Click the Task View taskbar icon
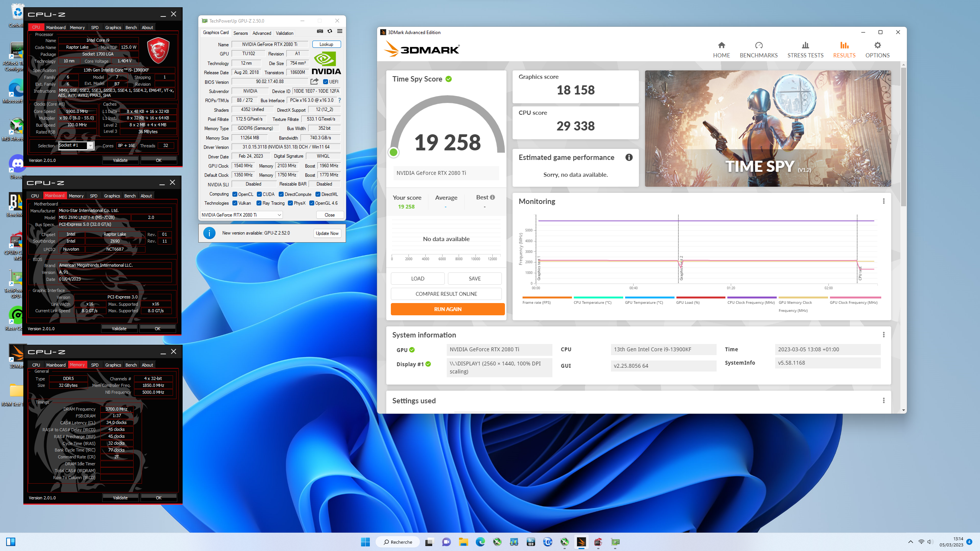 [429, 542]
